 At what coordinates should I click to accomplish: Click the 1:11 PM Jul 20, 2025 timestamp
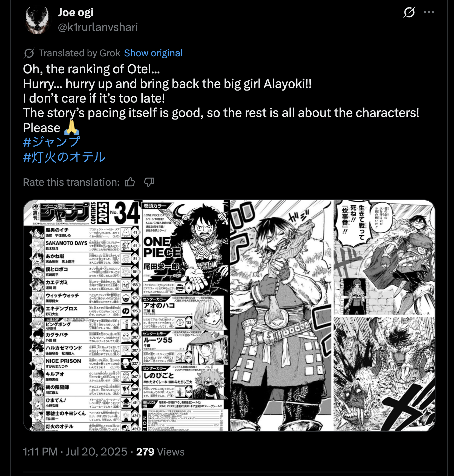tap(75, 452)
